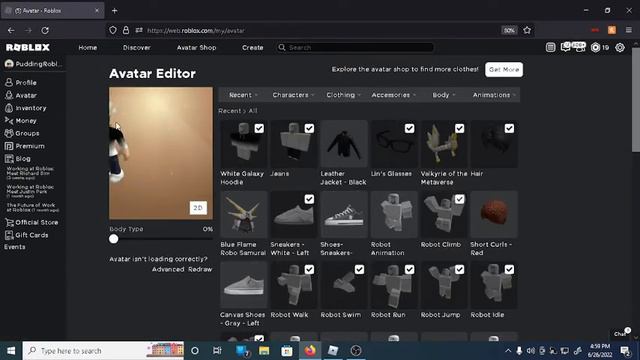640x360 pixels.
Task: Open Roblox settings gear icon
Action: click(x=620, y=47)
